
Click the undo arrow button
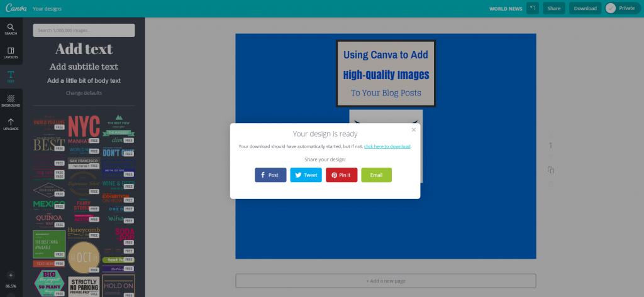[x=533, y=8]
